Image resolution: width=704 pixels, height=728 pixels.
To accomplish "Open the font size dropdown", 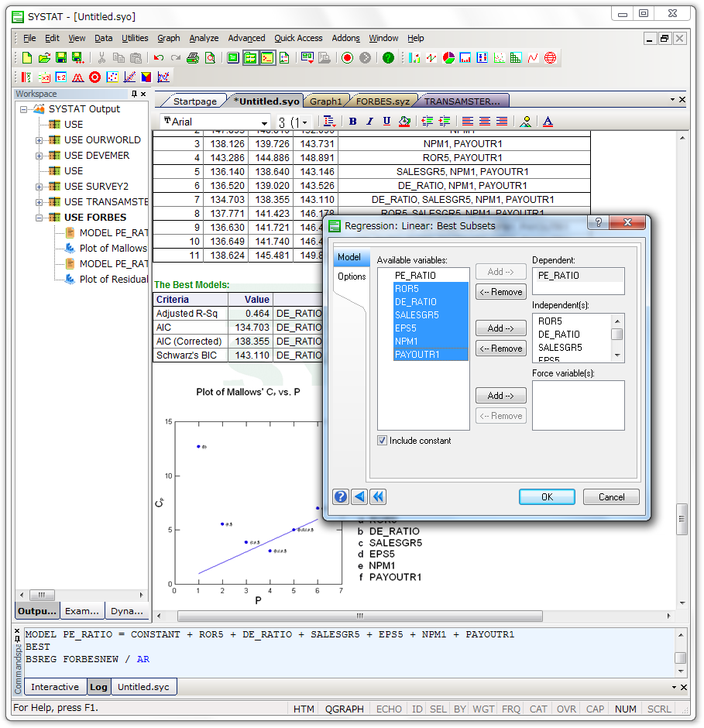I will point(305,122).
